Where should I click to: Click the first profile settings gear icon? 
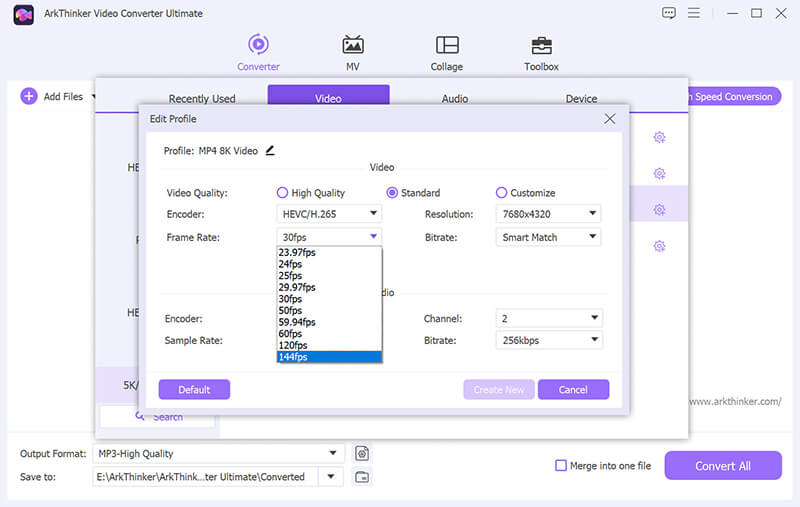pyautogui.click(x=659, y=137)
